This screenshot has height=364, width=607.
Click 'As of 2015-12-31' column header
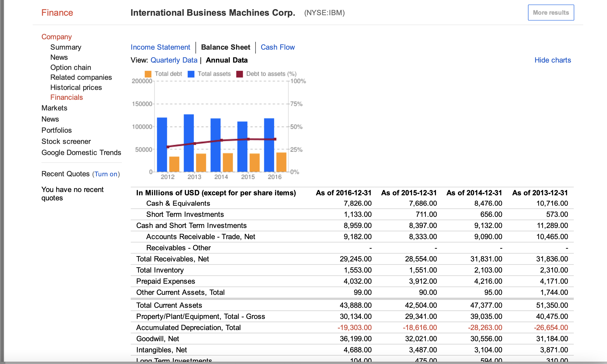pos(409,193)
